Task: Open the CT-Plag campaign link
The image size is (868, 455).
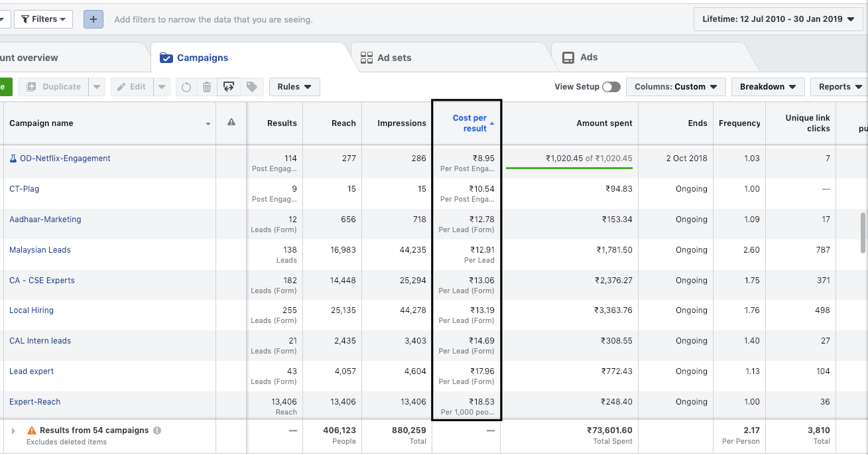Action: 25,189
